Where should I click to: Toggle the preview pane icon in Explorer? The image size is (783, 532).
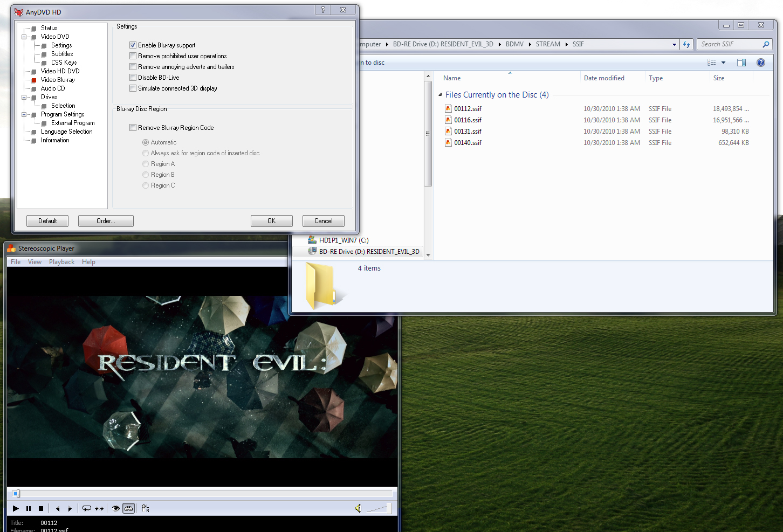pos(741,63)
